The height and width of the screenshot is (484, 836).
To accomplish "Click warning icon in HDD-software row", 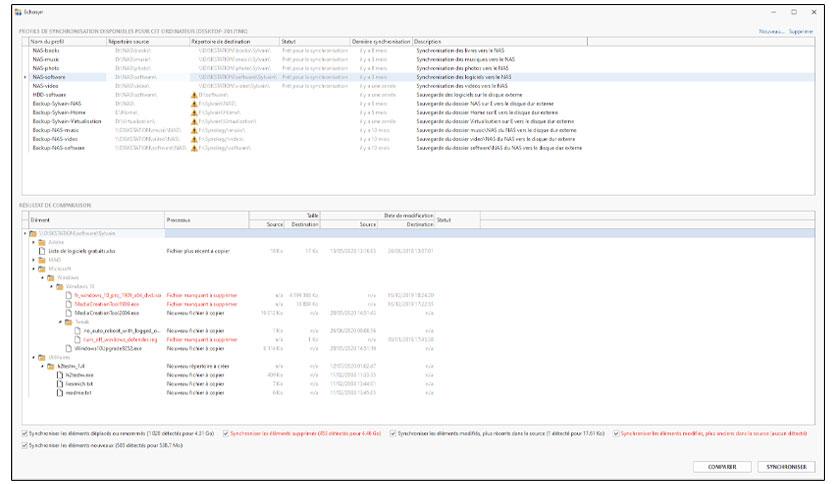I will [x=194, y=95].
